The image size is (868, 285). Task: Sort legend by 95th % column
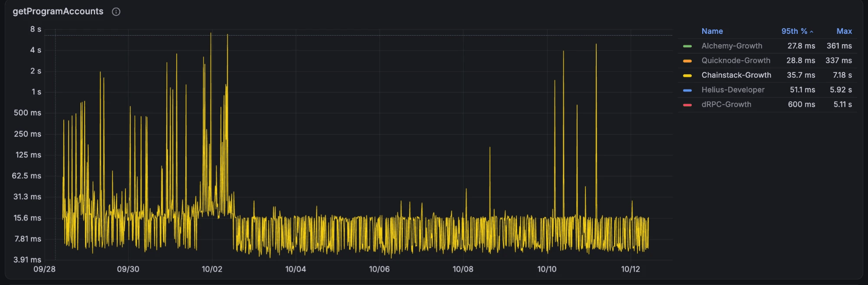click(794, 31)
